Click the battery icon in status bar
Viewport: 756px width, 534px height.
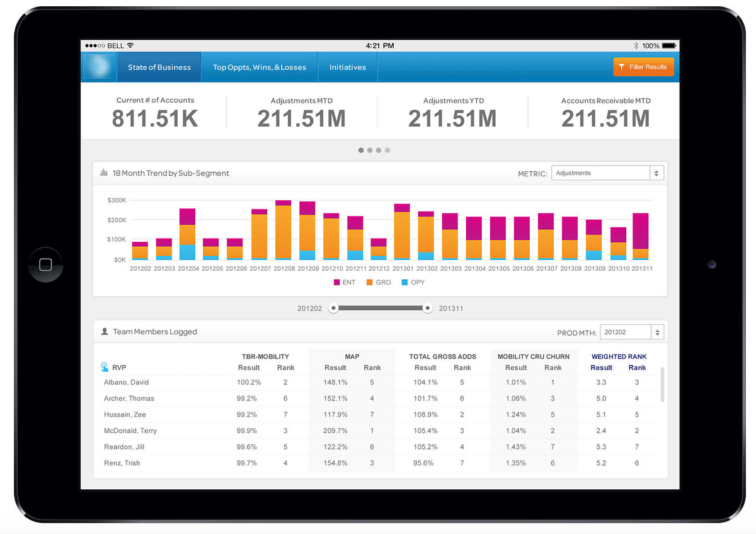tap(668, 46)
